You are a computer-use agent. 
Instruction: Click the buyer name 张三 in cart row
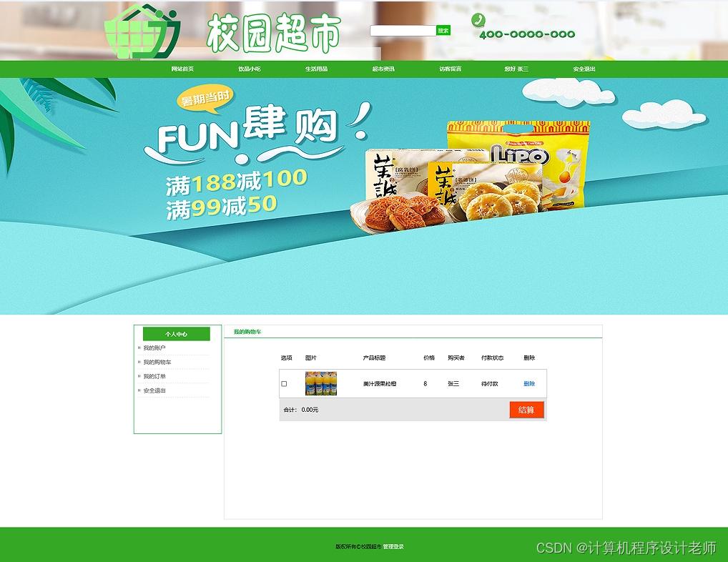point(453,384)
